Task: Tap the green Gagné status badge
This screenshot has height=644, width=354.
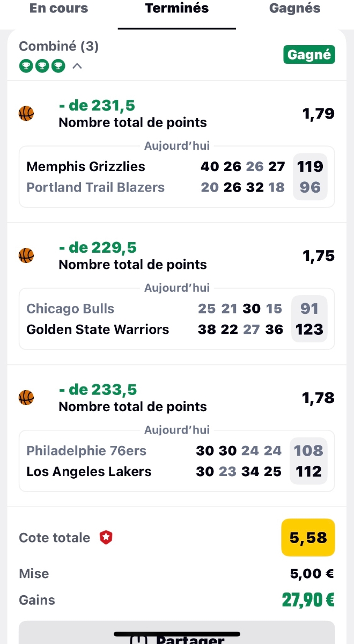Action: pyautogui.click(x=309, y=55)
